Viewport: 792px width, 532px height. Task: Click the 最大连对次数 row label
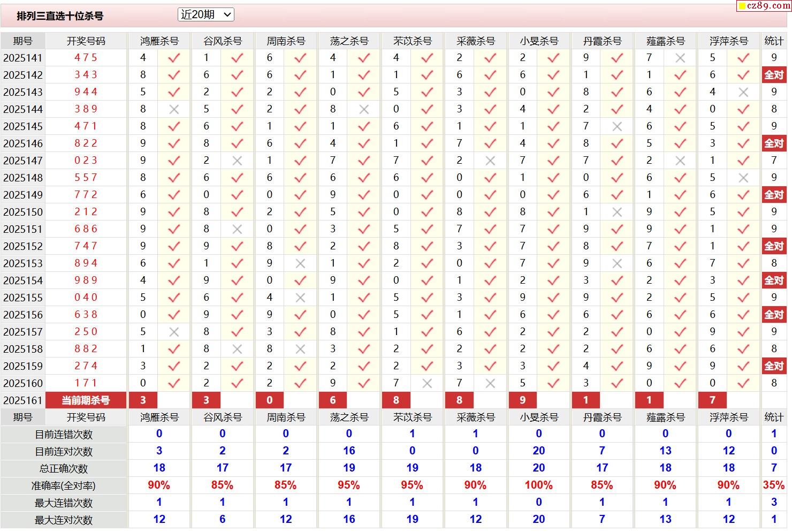64,520
